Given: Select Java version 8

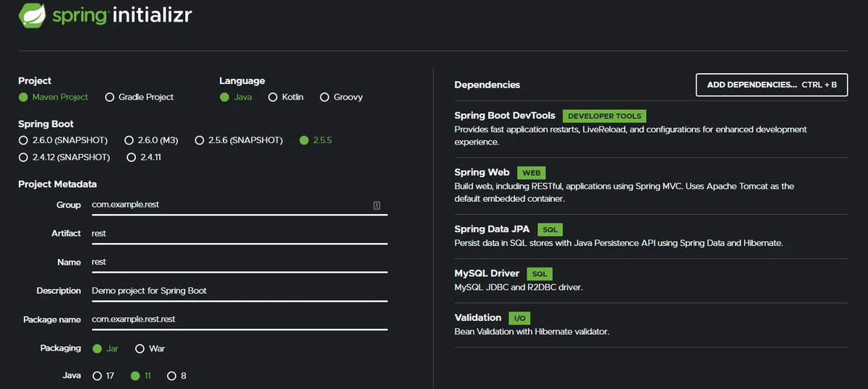Looking at the screenshot, I should [x=171, y=376].
